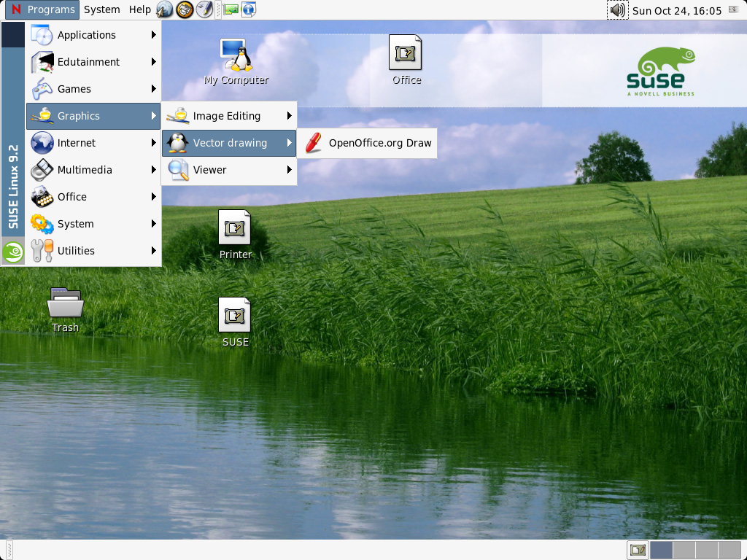Image resolution: width=747 pixels, height=560 pixels.
Task: Click the top panel drawer handle
Action: [218, 9]
